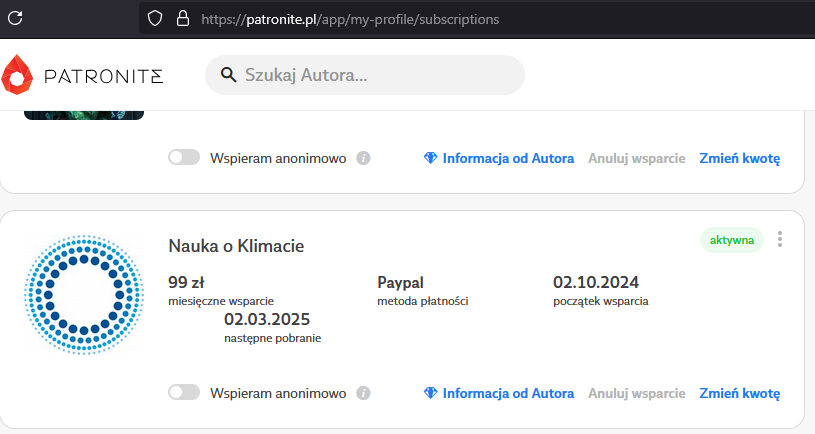
Task: Select Zmień kwotę for Nauka o Klimacie
Action: [739, 393]
